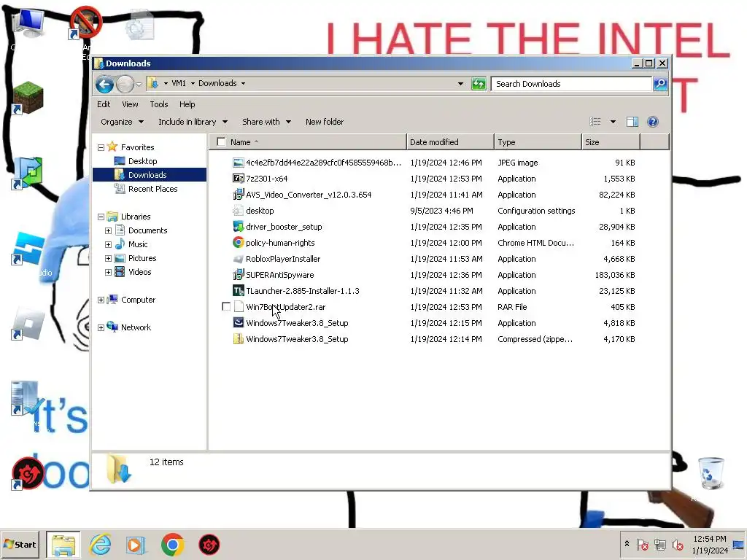Screen dimensions: 747x560
Task: Open the Tools menu
Action: click(x=158, y=104)
